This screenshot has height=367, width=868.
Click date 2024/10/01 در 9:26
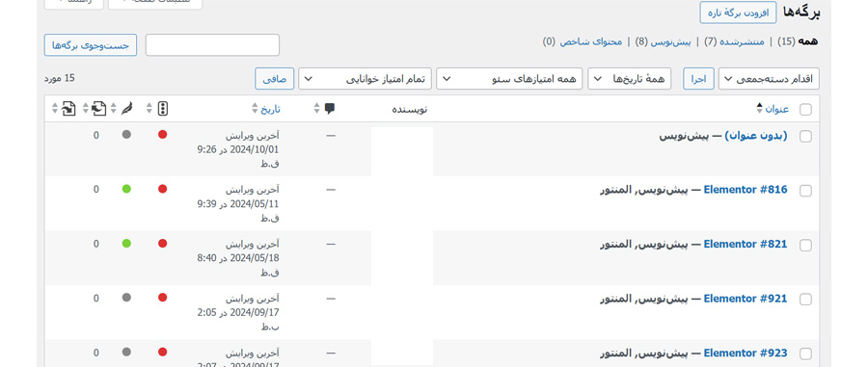(x=238, y=149)
